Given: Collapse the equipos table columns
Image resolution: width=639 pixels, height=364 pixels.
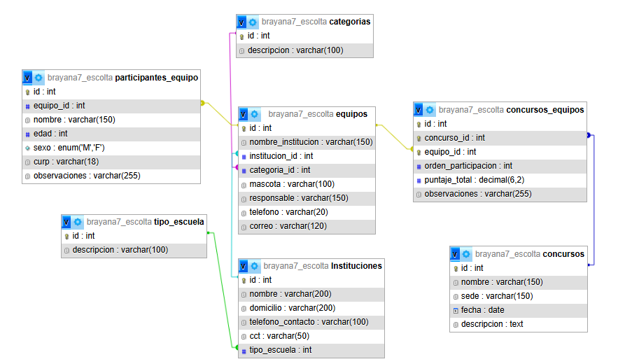Looking at the screenshot, I should tap(244, 114).
